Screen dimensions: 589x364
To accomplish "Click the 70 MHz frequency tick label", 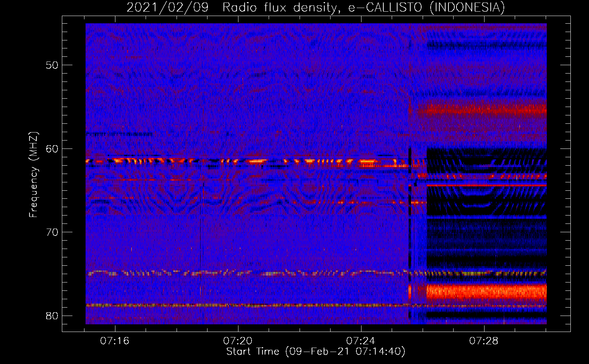I will (x=52, y=232).
